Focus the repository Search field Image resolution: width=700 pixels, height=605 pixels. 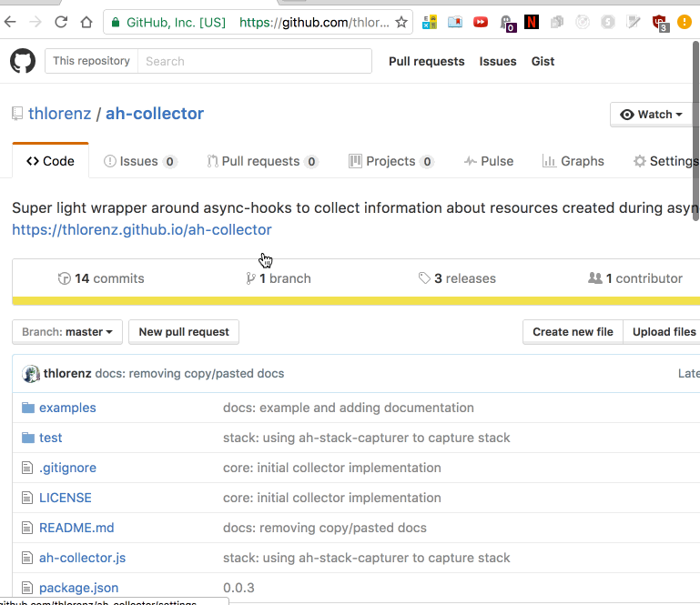tap(255, 61)
